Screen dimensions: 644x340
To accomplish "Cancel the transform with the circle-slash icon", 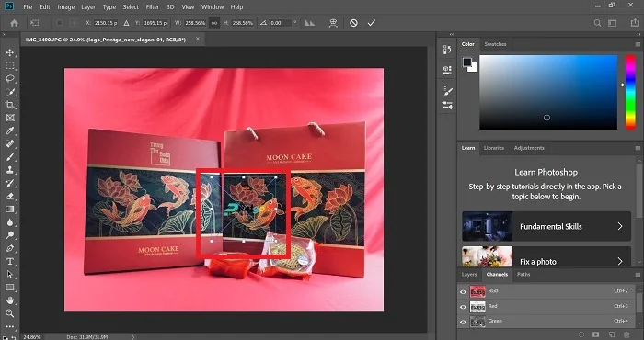I will 353,23.
